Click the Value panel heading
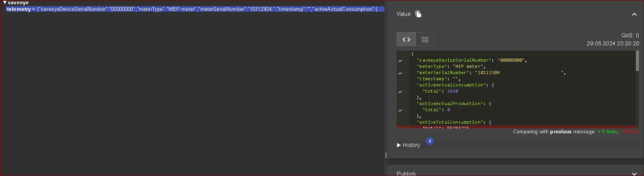 (403, 14)
